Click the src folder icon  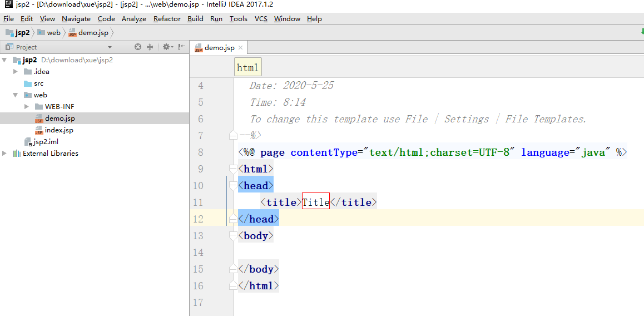pos(28,83)
